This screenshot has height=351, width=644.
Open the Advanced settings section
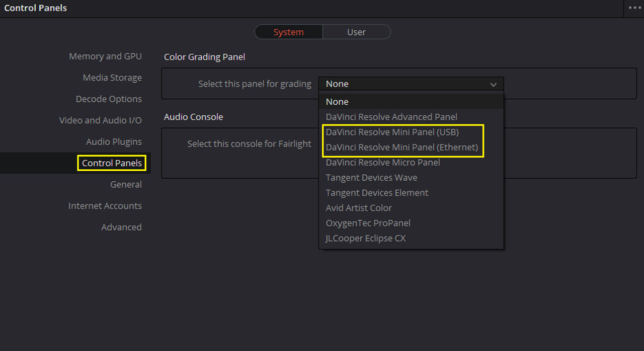[x=121, y=227]
